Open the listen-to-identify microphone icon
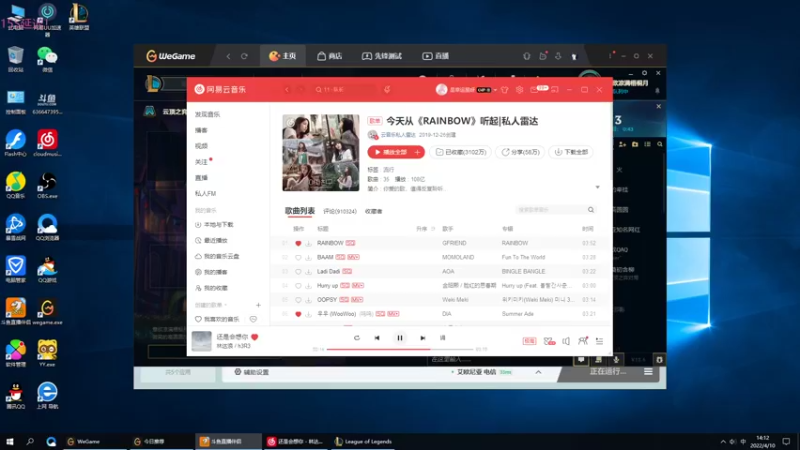 (387, 89)
